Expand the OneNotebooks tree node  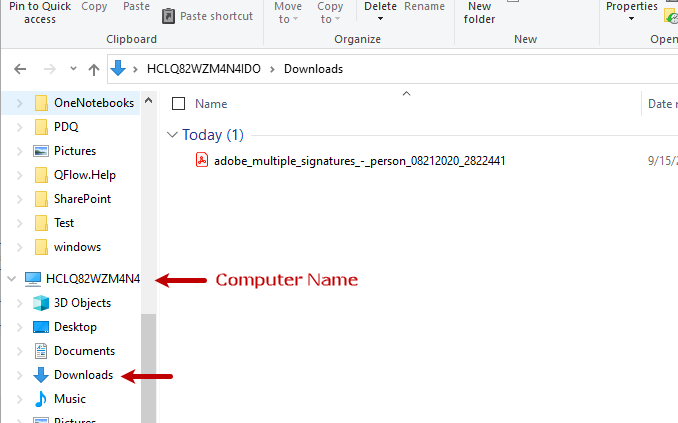click(19, 103)
